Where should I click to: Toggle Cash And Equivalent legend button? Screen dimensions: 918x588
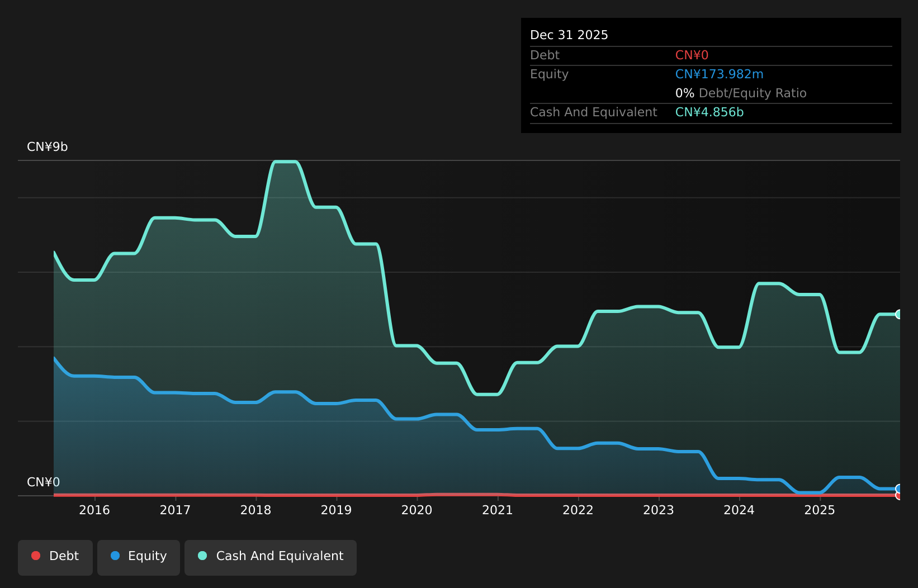point(271,557)
